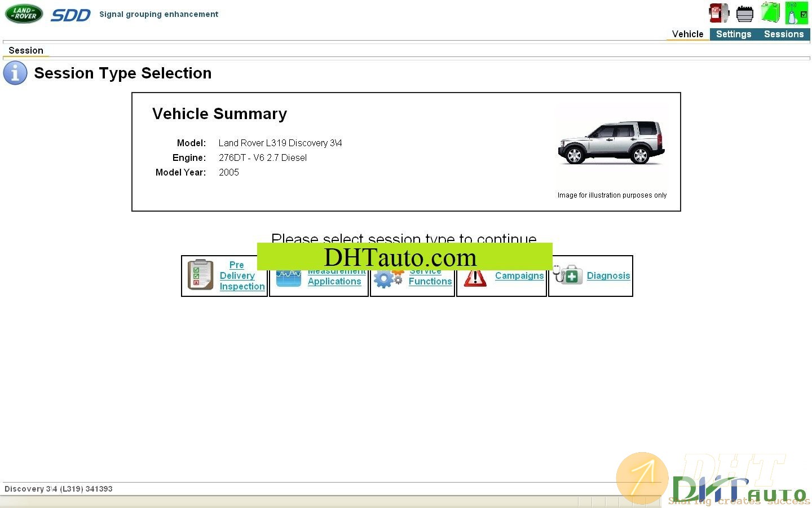Viewport: 812px width, 508px height.
Task: Click the green vehicle battery status icon
Action: coord(770,12)
